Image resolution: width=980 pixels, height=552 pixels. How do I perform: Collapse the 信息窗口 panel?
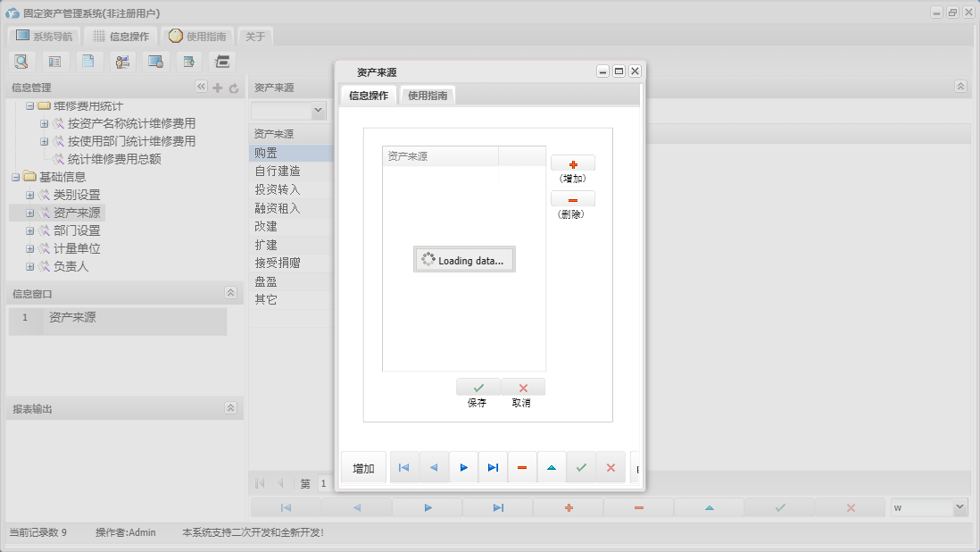pyautogui.click(x=229, y=291)
